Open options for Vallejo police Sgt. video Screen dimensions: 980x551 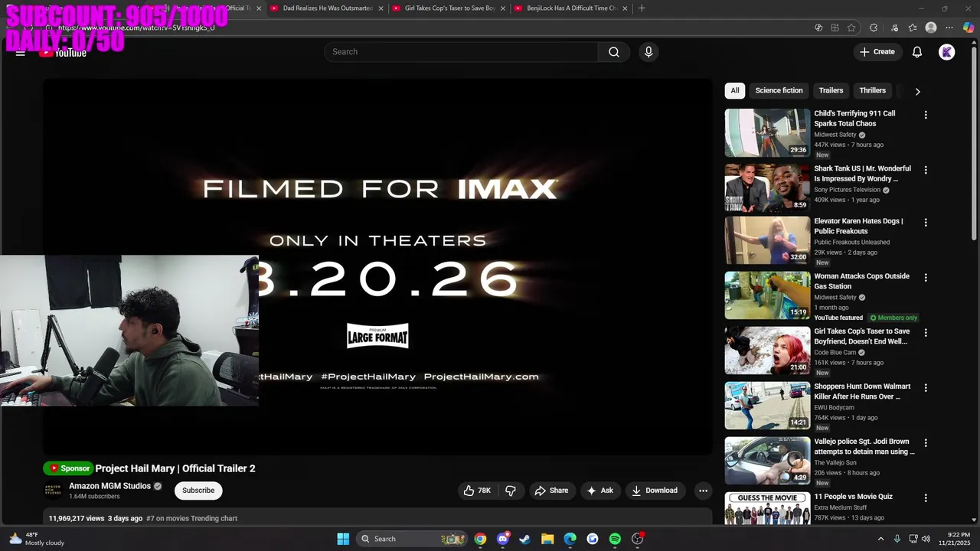(x=926, y=443)
